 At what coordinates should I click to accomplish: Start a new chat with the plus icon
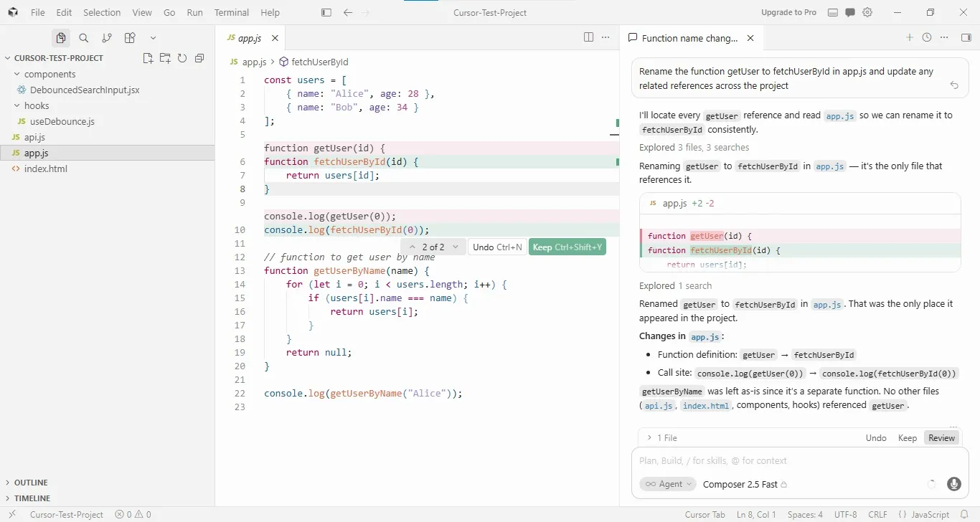click(910, 37)
